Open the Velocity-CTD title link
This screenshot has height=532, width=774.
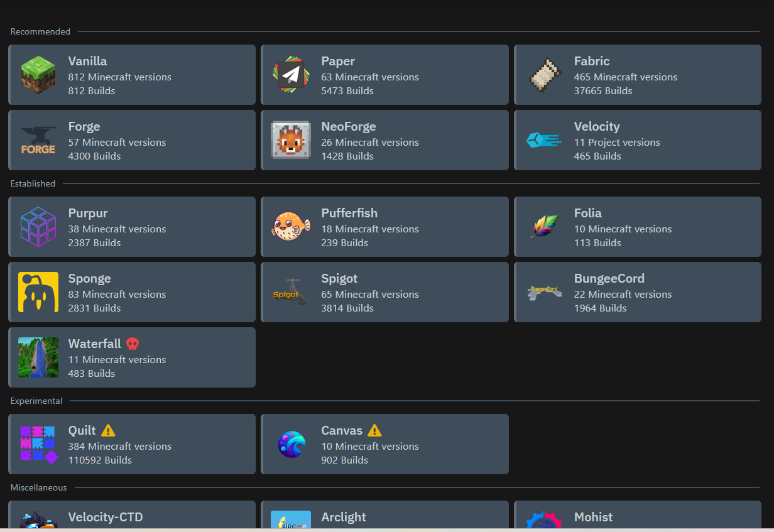pos(106,517)
